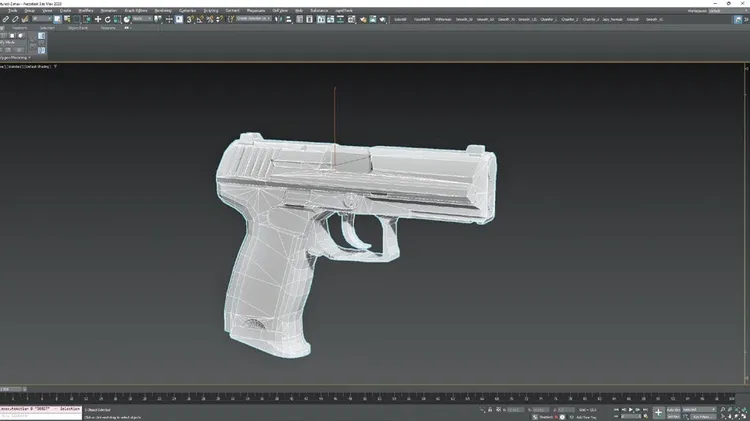Screen dimensions: 750x421
Task: Open the reference coordinate system dropdown
Action: [x=140, y=19]
